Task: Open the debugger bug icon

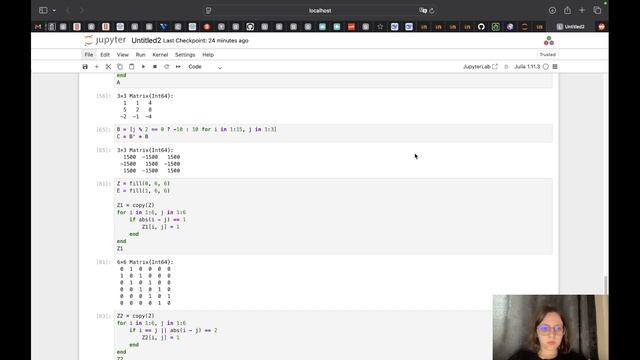Action: coord(506,67)
